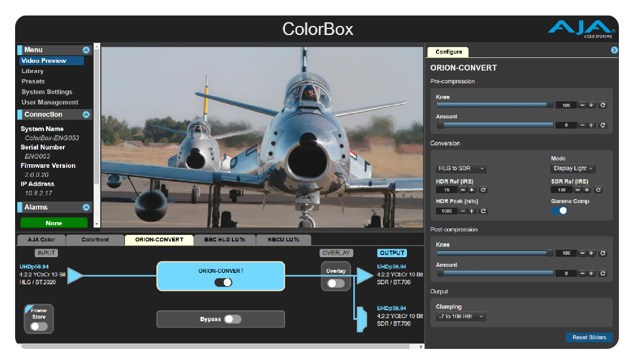The height and width of the screenshot is (364, 634).
Task: Decrease SDR Ref (IRE) value
Action: click(578, 190)
